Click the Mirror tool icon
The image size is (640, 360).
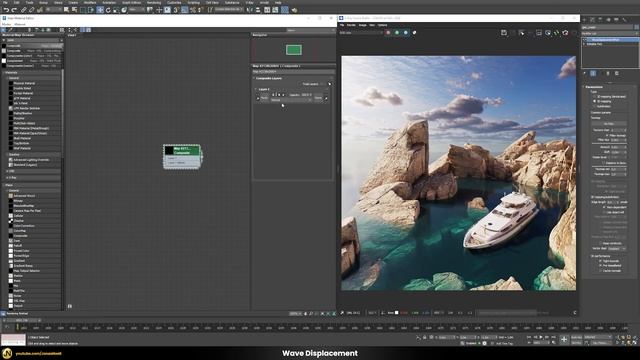point(249,10)
